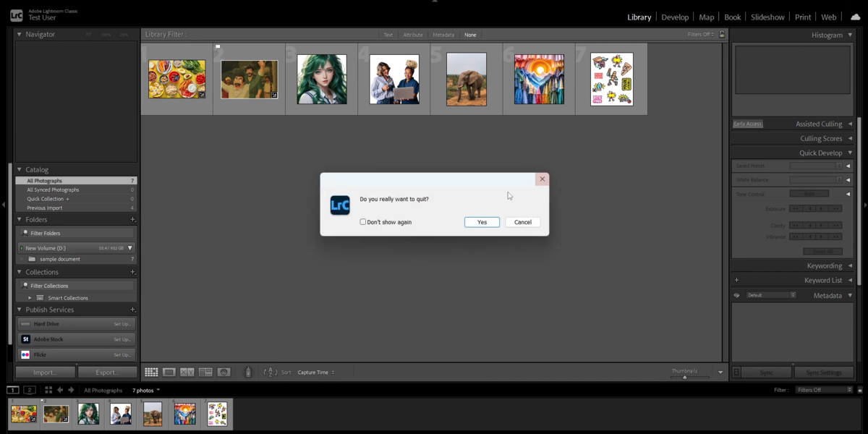Collapse the Publish Services panel
The image size is (868, 434).
point(20,310)
